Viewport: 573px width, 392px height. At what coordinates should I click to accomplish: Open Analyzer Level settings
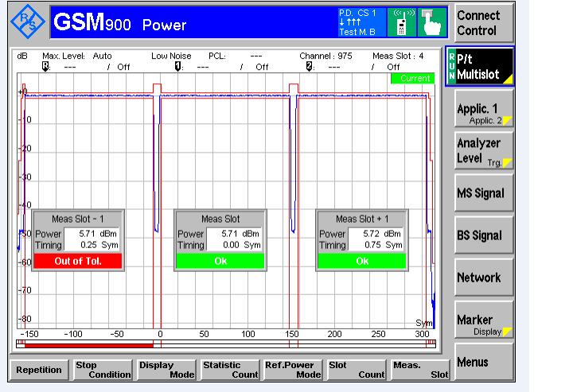coord(484,151)
